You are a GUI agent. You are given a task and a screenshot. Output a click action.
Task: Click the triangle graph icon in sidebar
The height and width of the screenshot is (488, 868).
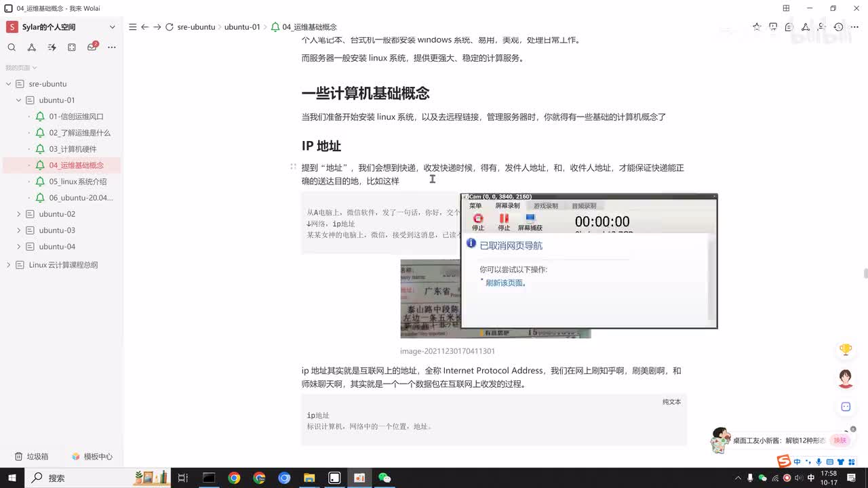click(x=32, y=47)
